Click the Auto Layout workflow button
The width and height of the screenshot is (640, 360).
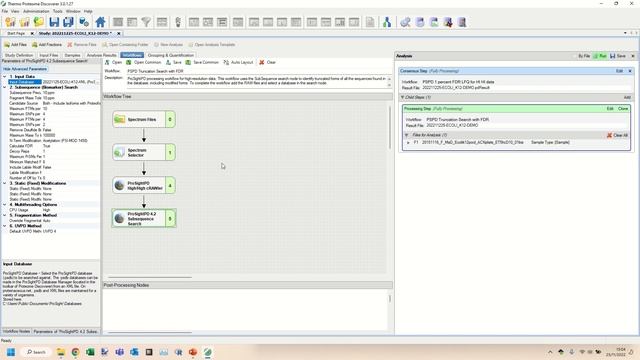pyautogui.click(x=238, y=62)
